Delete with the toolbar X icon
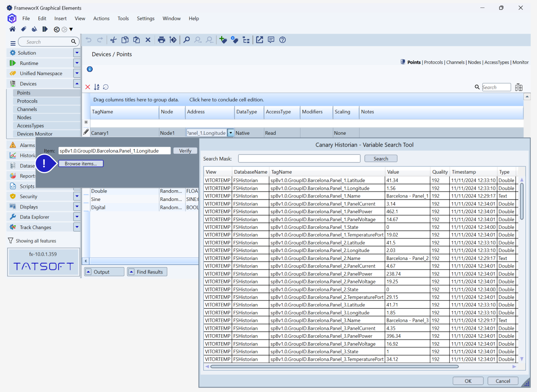This screenshot has height=392, width=537. [x=148, y=40]
